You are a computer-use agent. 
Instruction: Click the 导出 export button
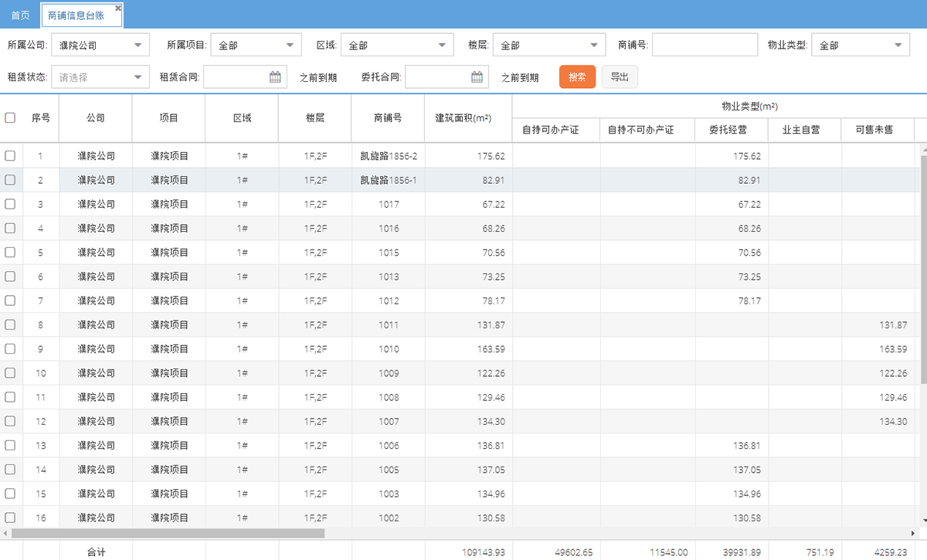620,77
